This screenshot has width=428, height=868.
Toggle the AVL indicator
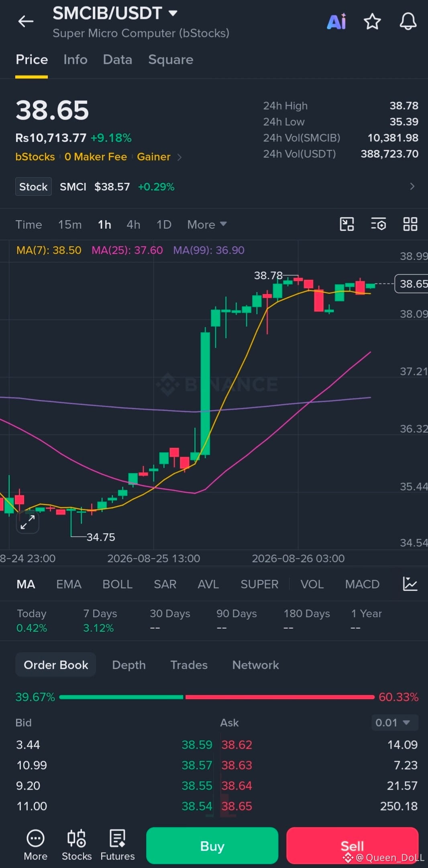click(x=208, y=584)
